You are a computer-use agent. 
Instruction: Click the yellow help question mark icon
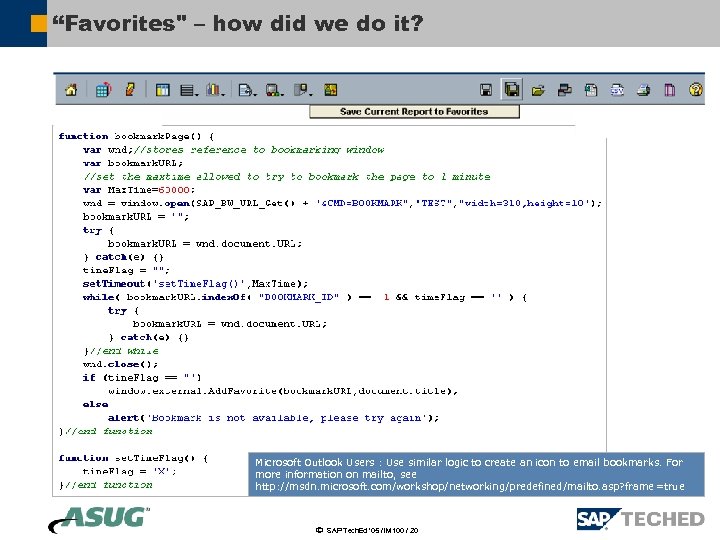click(x=696, y=89)
